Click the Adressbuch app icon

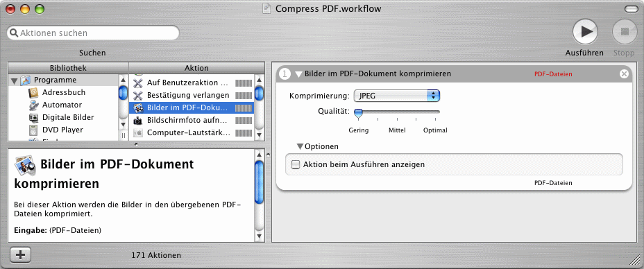(x=34, y=93)
